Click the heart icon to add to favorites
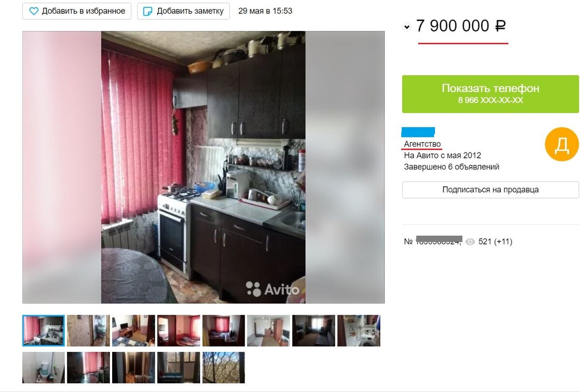Viewport: 580px width, 392px height. click(x=33, y=11)
